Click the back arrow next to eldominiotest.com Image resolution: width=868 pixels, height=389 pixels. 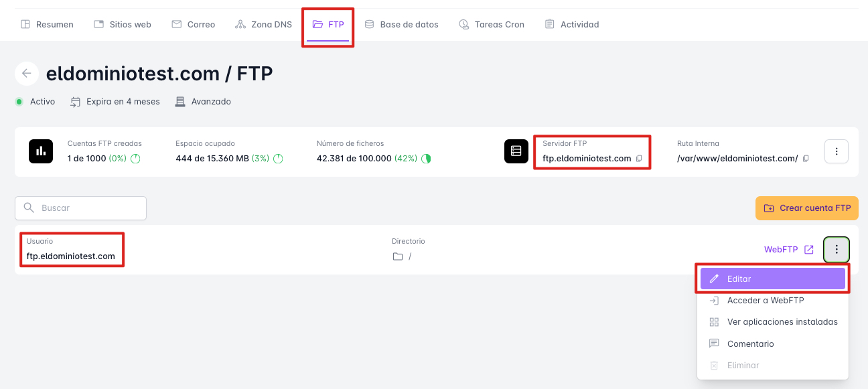27,74
